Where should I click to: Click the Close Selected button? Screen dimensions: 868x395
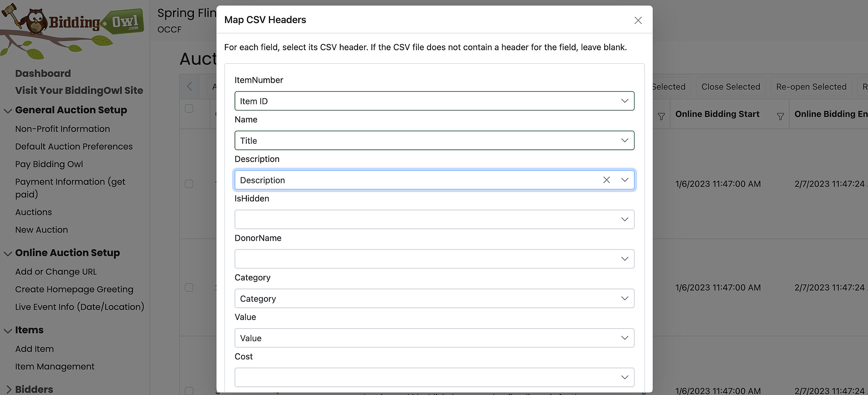(x=730, y=87)
